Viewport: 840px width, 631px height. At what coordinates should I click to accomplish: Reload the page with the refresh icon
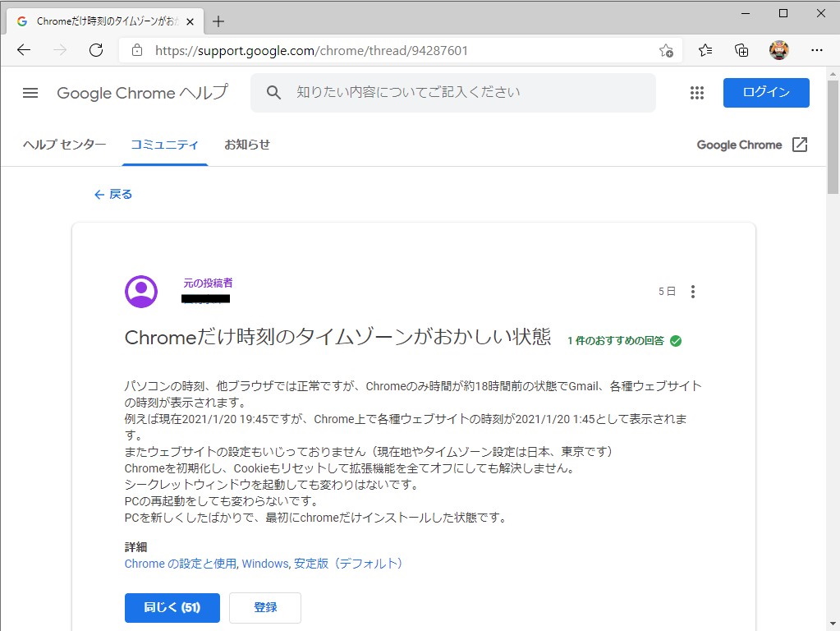point(96,50)
